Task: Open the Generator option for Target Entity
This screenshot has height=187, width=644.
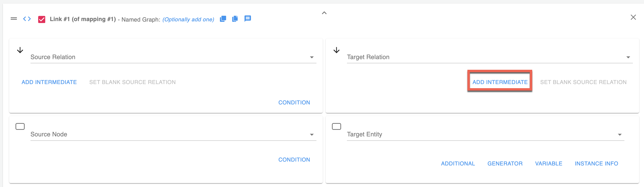Action: click(x=505, y=164)
